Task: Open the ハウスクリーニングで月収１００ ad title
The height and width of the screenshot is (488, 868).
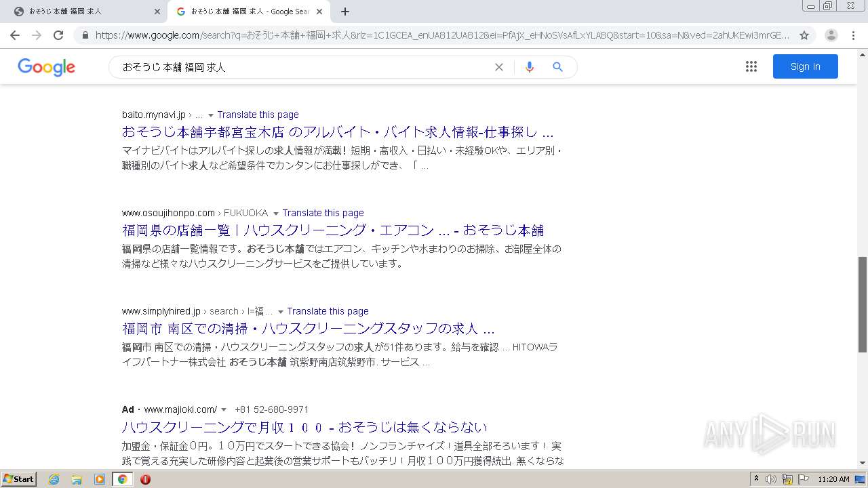Action: [x=304, y=426]
